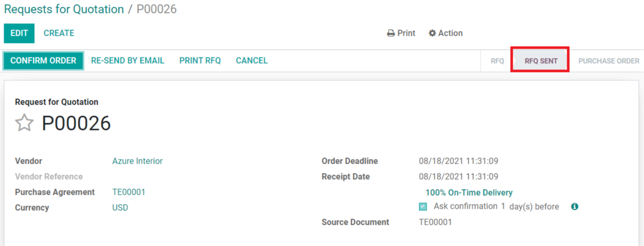Select the Purchase Order status stage
Image resolution: width=644 pixels, height=246 pixels.
click(x=608, y=61)
